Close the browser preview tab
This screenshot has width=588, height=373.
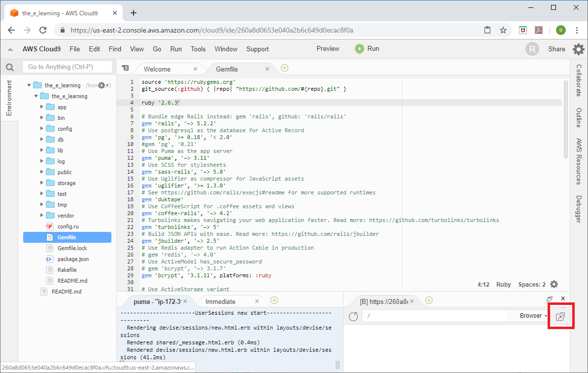click(x=412, y=301)
